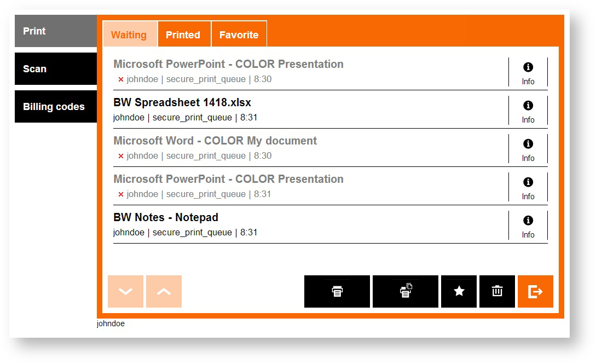Mark job as favorite with star icon
Viewport: 596px width, 364px height.
[x=459, y=291]
